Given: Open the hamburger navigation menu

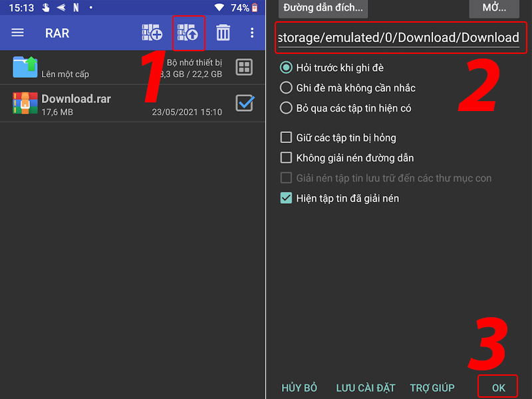Looking at the screenshot, I should pos(18,33).
